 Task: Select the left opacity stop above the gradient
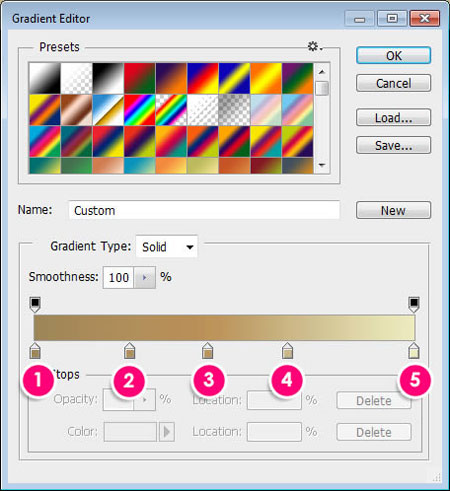tap(35, 304)
